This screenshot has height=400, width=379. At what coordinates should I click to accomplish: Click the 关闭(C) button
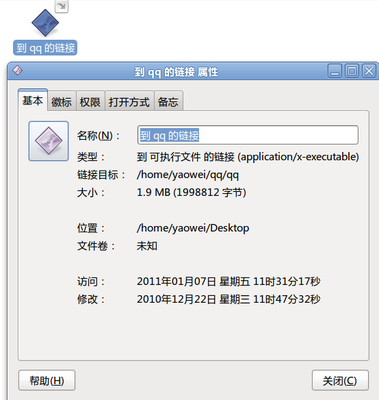point(340,380)
